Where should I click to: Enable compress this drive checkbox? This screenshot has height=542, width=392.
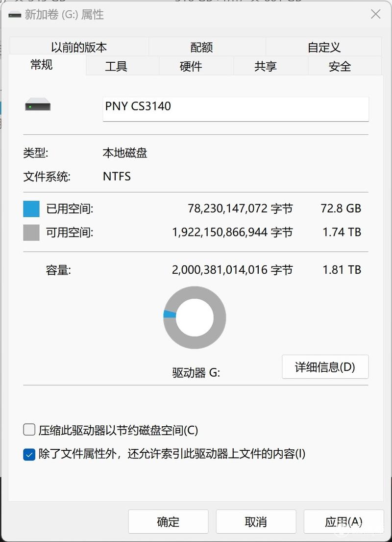(x=29, y=430)
